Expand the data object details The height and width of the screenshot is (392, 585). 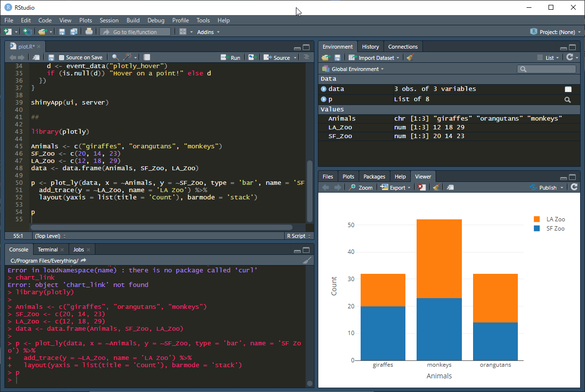[x=324, y=89]
